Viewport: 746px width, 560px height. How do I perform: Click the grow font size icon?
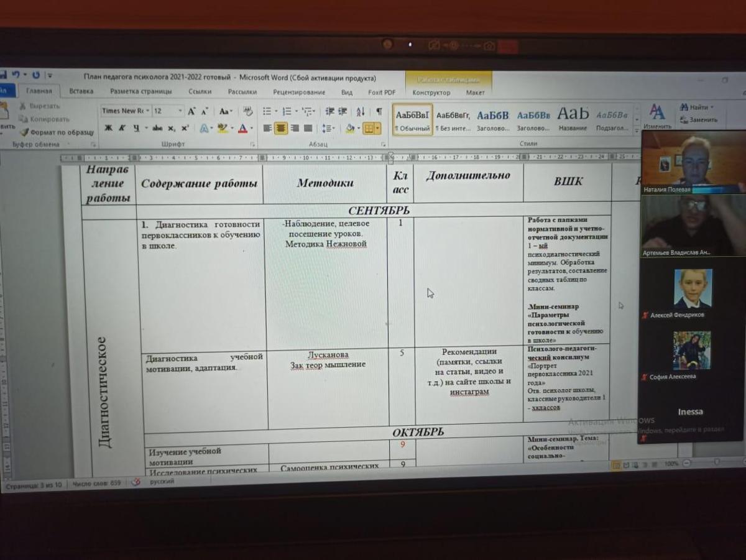191,111
